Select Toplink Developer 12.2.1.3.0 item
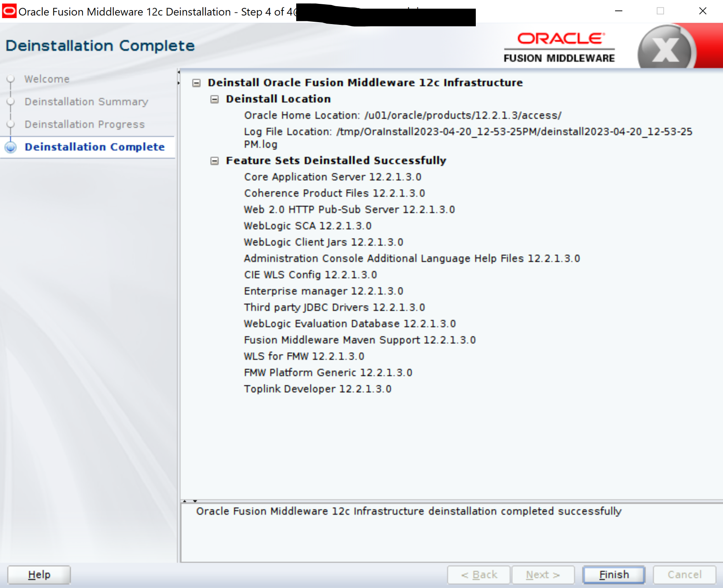This screenshot has height=588, width=723. click(317, 389)
